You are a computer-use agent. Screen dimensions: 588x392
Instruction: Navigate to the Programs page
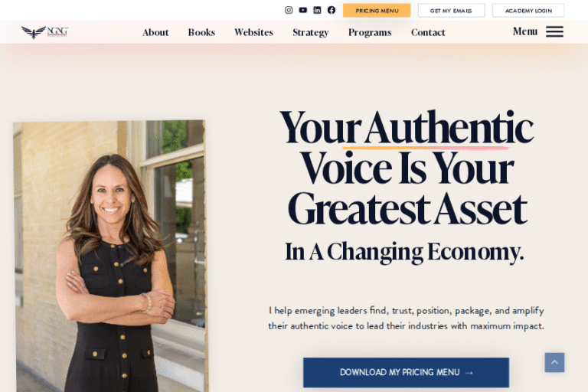click(x=370, y=32)
